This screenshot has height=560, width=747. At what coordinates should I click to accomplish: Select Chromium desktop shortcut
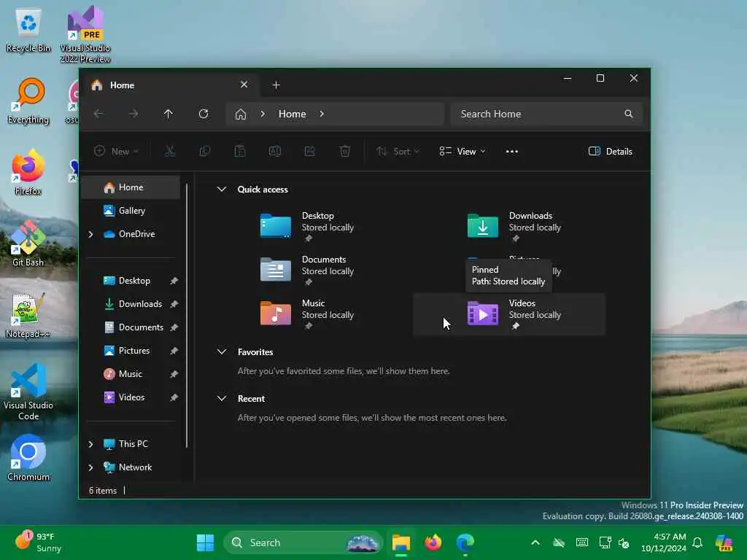[x=28, y=458]
